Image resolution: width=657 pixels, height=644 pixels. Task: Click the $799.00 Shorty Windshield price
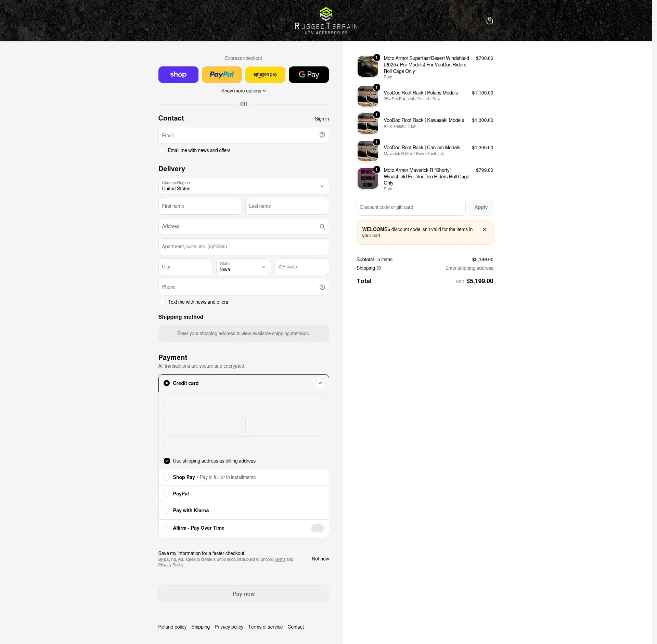(485, 171)
